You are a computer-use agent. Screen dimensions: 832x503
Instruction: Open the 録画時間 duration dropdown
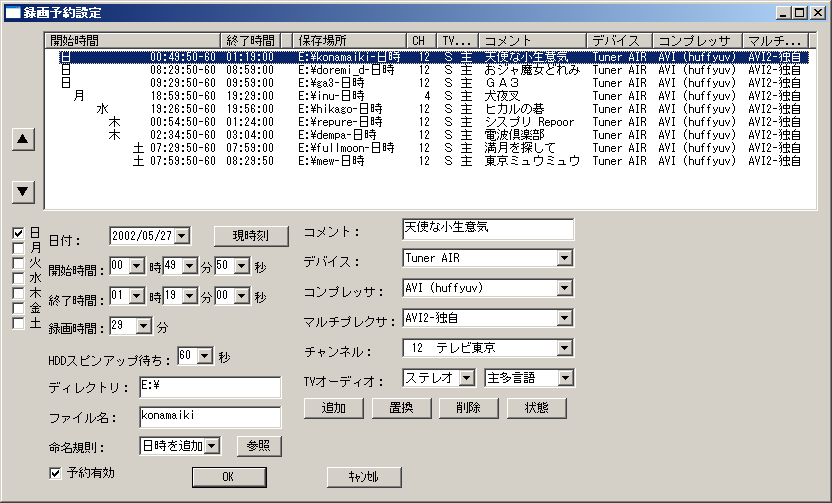tap(144, 326)
